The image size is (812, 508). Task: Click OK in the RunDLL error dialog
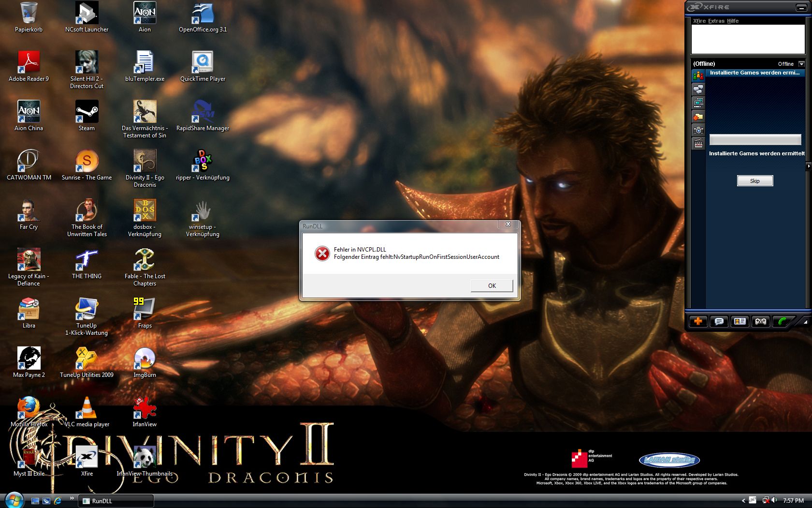click(492, 285)
